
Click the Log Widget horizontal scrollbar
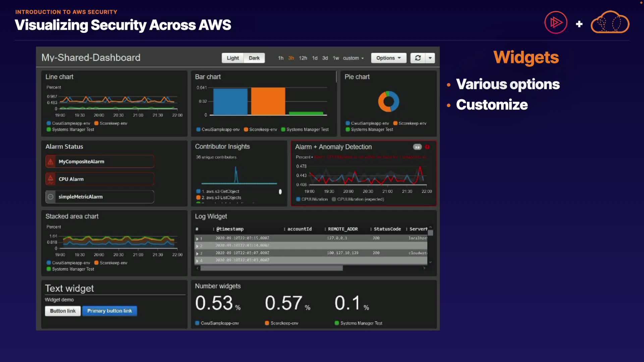271,268
